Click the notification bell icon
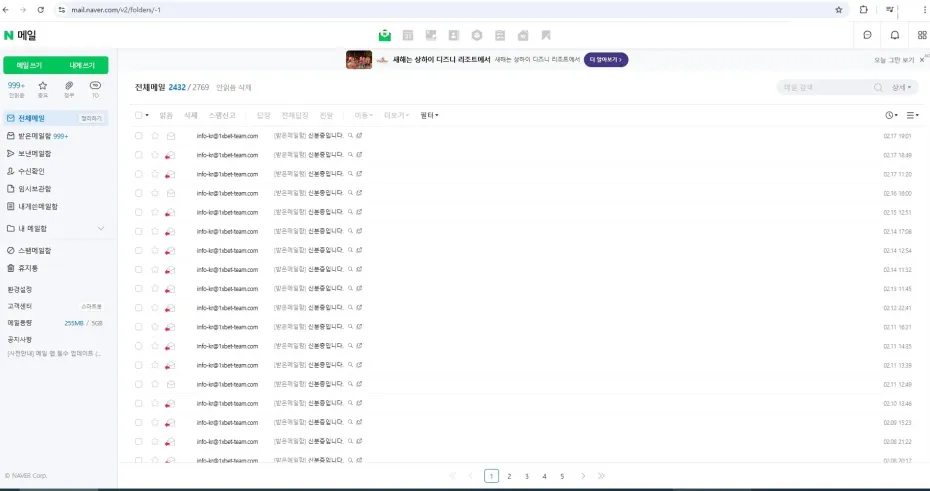 894,35
